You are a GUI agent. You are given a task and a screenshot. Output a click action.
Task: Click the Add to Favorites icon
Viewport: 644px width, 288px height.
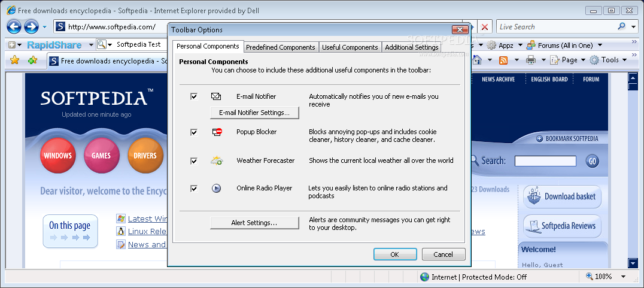(32, 60)
